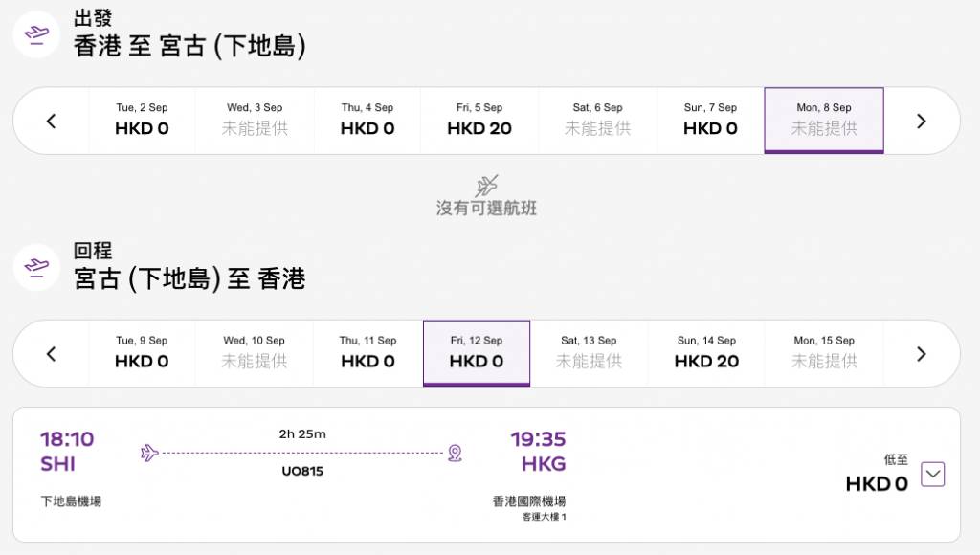This screenshot has height=555, width=980.
Task: Click the no-flights crossed plane icon
Action: tap(487, 186)
